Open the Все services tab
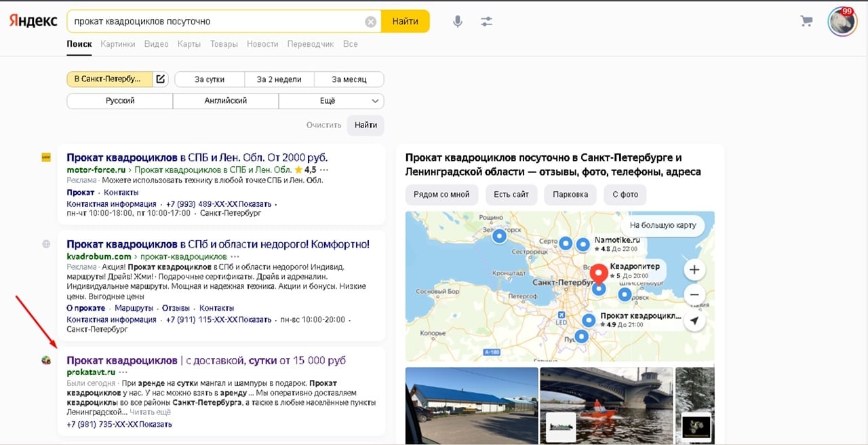This screenshot has height=445, width=868. click(350, 44)
